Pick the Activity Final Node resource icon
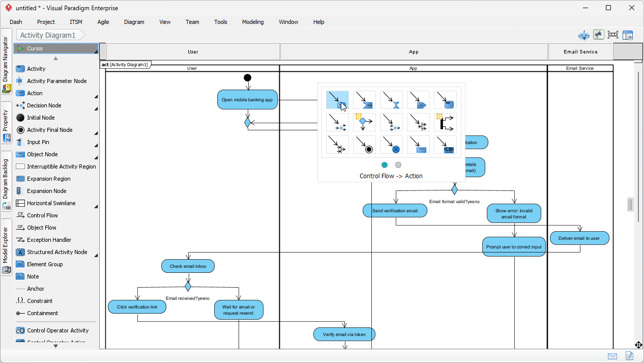644x363 pixels. (x=364, y=145)
